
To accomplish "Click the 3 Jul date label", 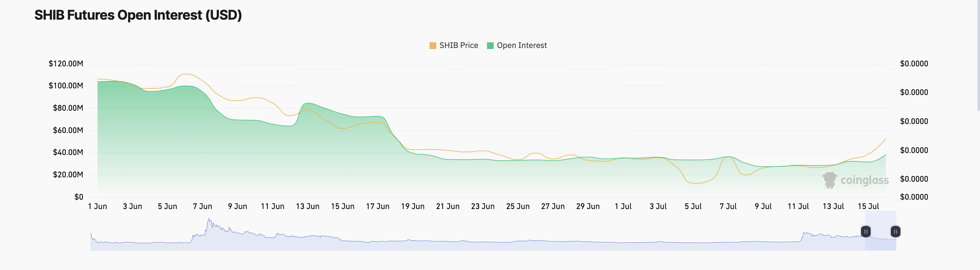I will [658, 207].
